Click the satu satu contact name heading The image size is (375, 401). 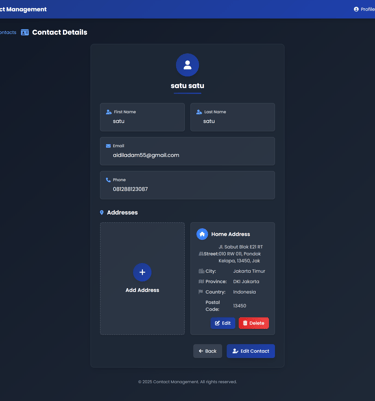click(187, 86)
